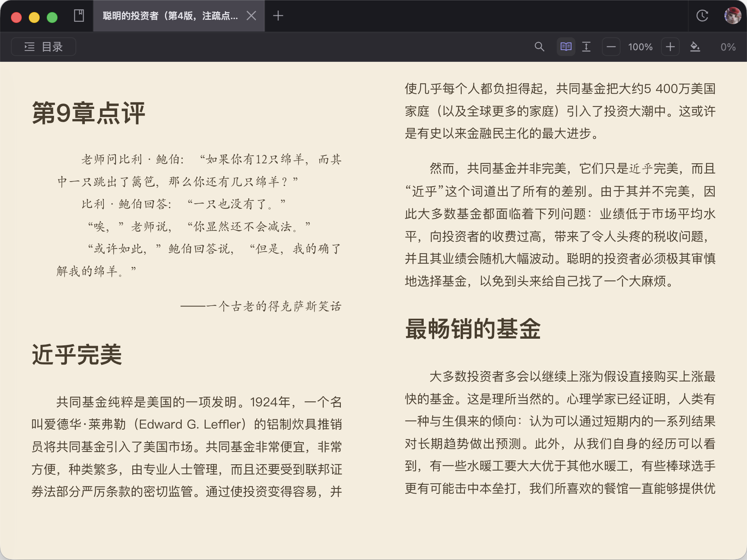Open the user profile avatar

click(732, 16)
